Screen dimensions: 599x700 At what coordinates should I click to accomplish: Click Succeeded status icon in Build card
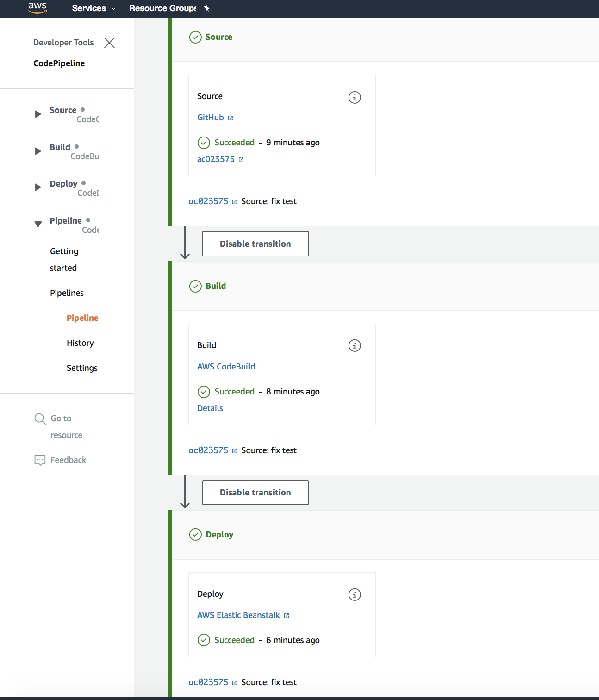tap(204, 392)
